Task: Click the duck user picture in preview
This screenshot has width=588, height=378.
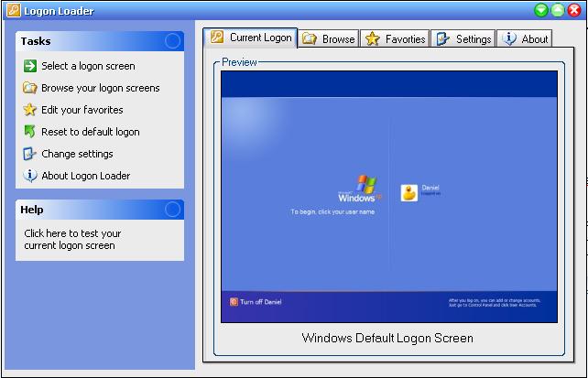Action: click(x=409, y=193)
